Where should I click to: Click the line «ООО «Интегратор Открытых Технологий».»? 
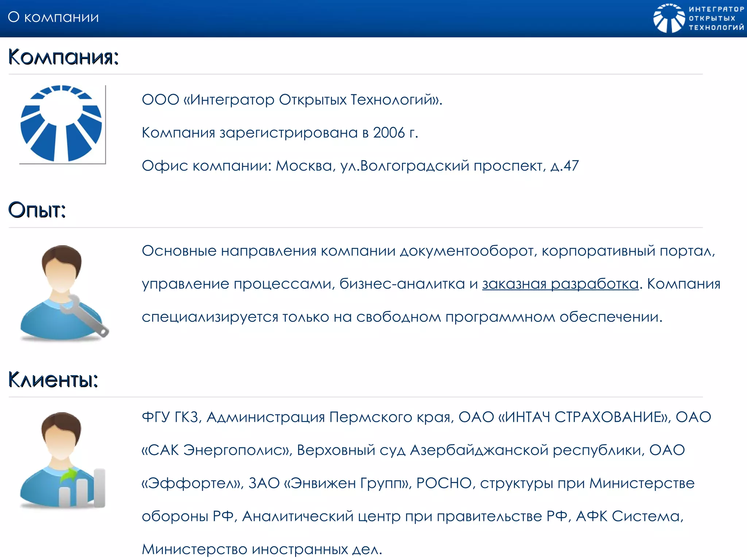point(292,100)
